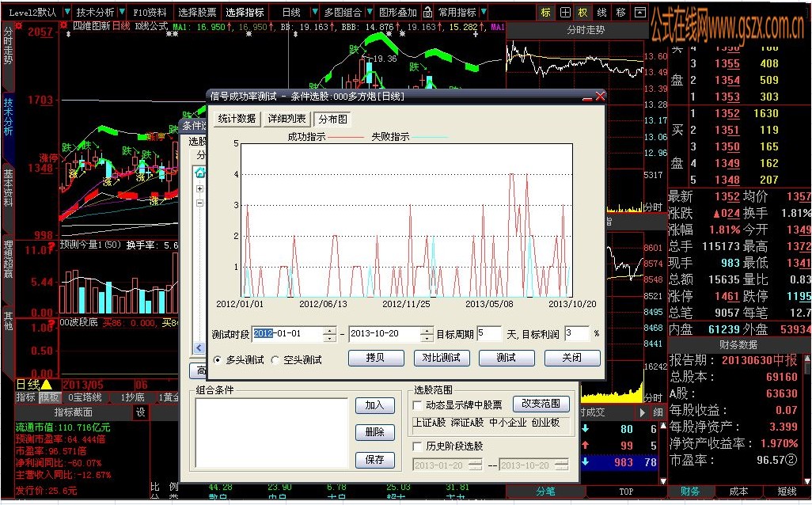Click 加入 button in 组合条件
The image size is (812, 505).
(x=375, y=405)
